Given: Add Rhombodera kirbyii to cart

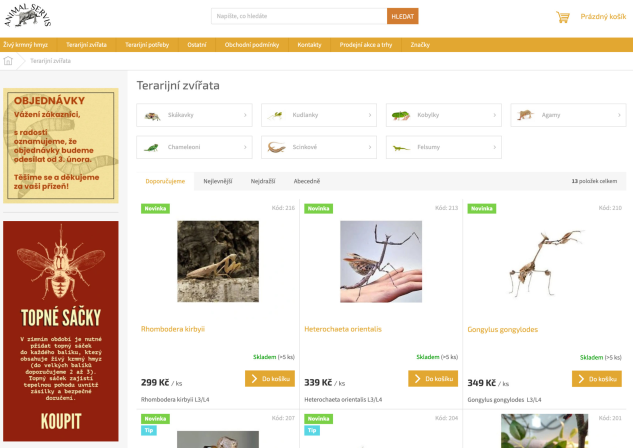Looking at the screenshot, I should tap(270, 379).
